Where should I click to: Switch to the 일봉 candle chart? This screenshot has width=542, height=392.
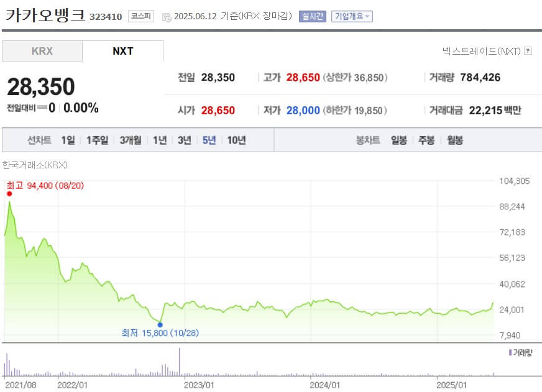(398, 140)
